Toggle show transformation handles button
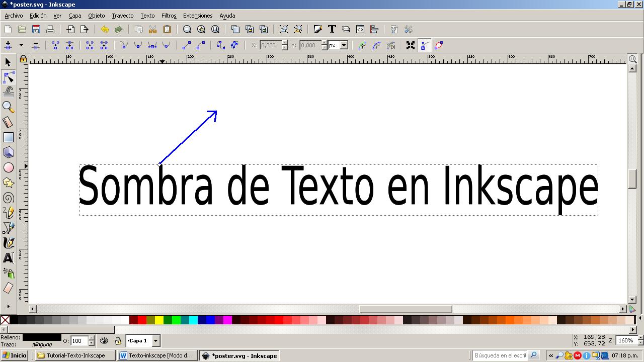The image size is (644, 362). click(411, 45)
